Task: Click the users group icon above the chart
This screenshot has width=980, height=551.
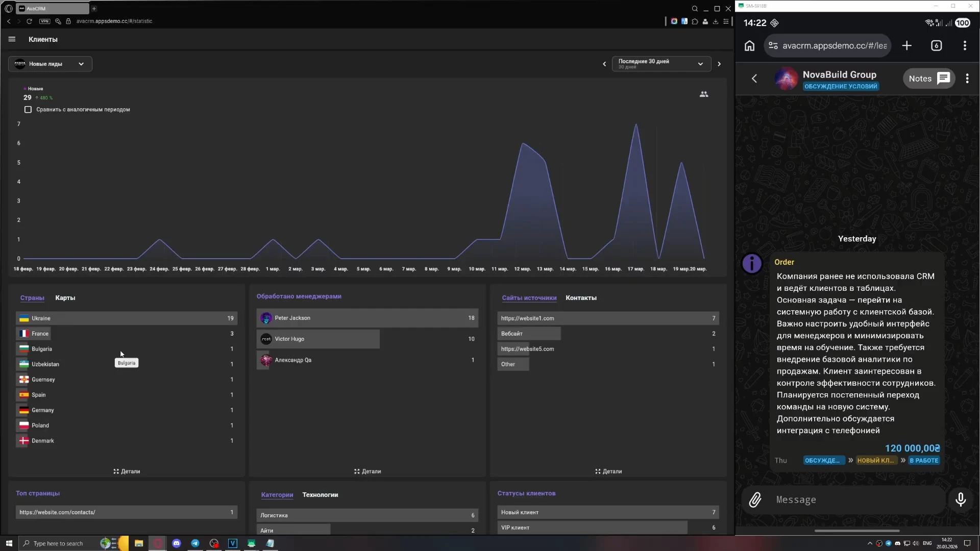Action: (x=704, y=94)
